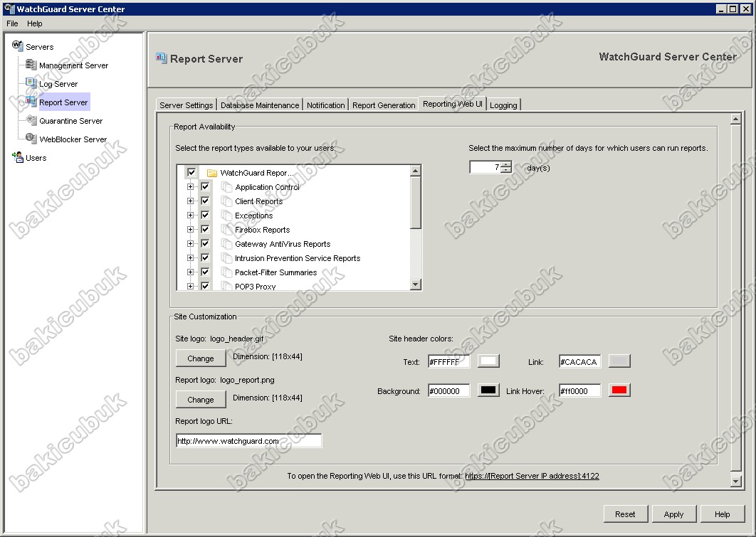Click the Report logo URL field
The width and height of the screenshot is (756, 537).
click(x=248, y=441)
